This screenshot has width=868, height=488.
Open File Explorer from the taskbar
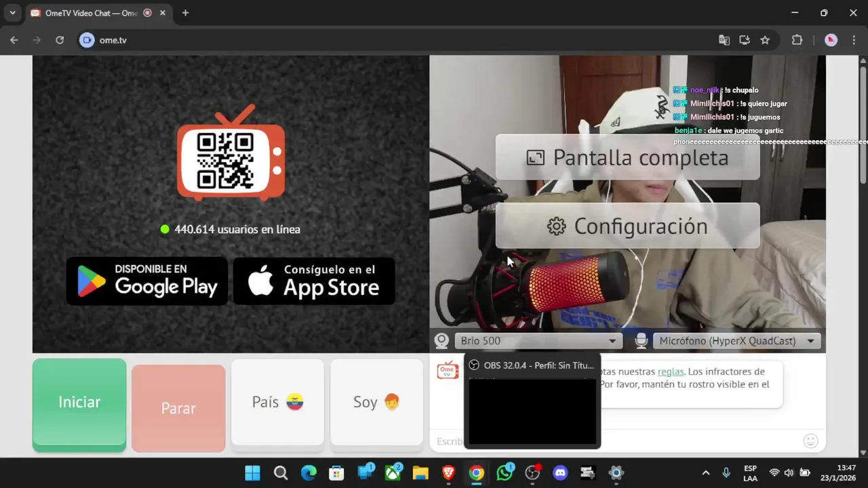[x=420, y=473]
